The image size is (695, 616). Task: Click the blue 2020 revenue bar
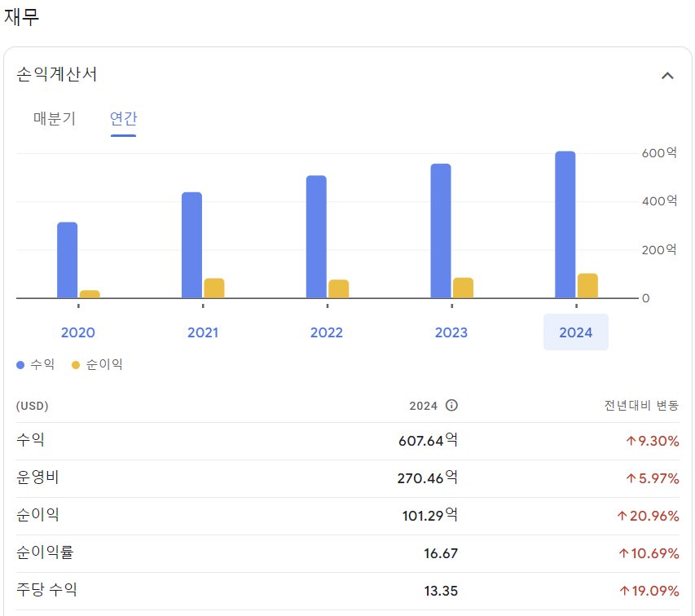[68, 260]
